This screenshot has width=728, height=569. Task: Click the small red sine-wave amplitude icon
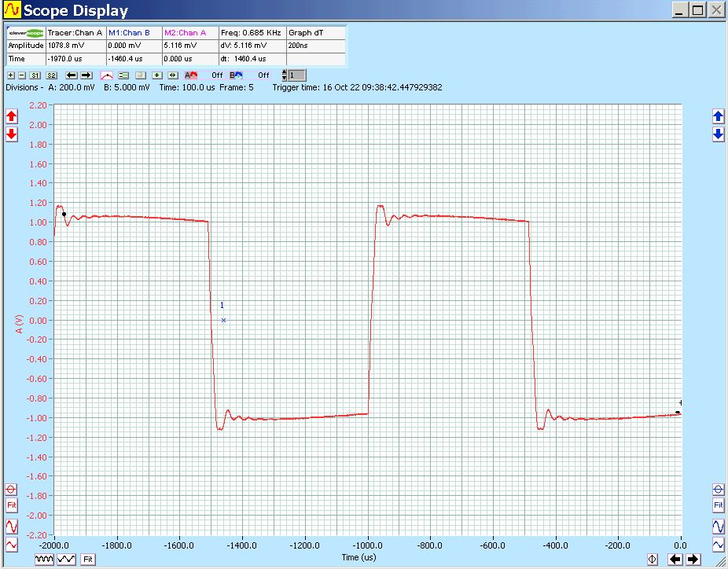tap(11, 545)
